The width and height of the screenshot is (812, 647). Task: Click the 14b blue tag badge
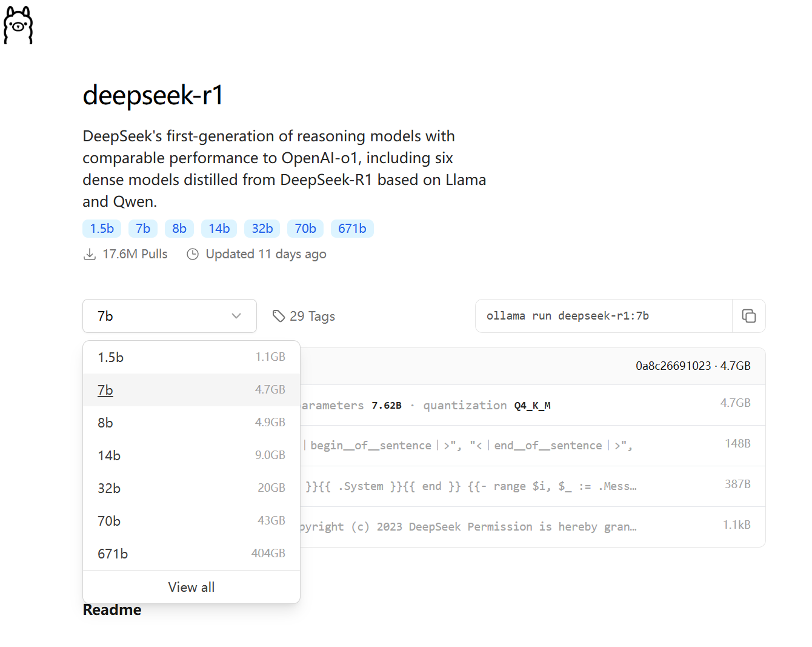pyautogui.click(x=219, y=229)
